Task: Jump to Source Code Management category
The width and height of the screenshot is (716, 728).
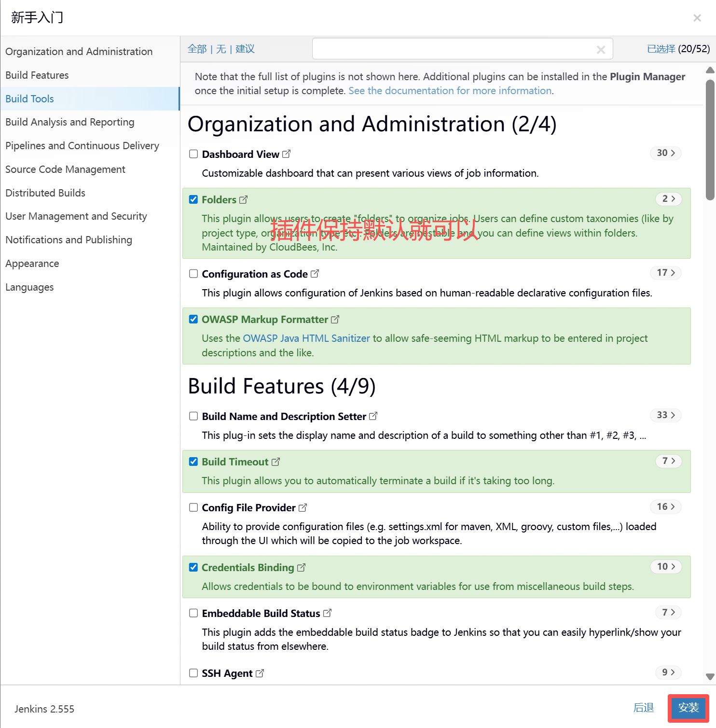Action: [x=90, y=169]
